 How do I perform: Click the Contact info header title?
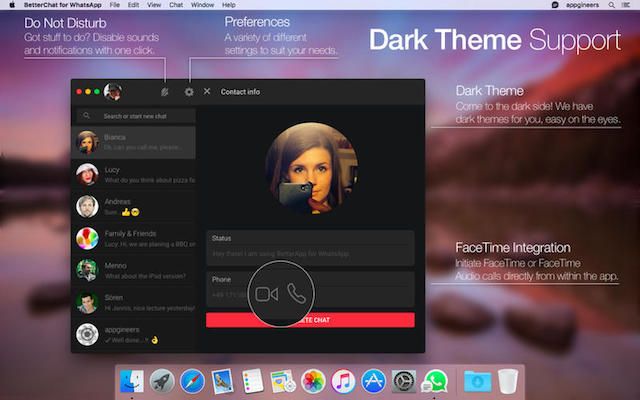[x=240, y=92]
